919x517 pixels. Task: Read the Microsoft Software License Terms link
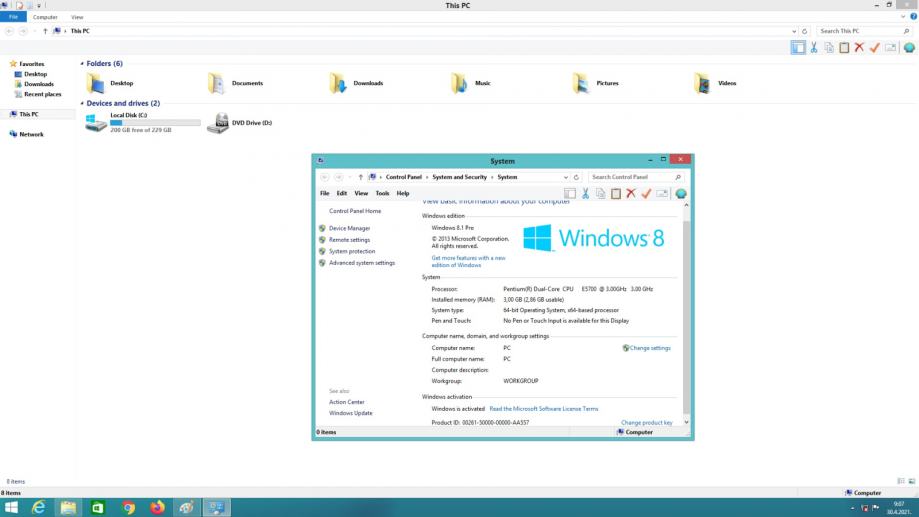[x=543, y=409]
